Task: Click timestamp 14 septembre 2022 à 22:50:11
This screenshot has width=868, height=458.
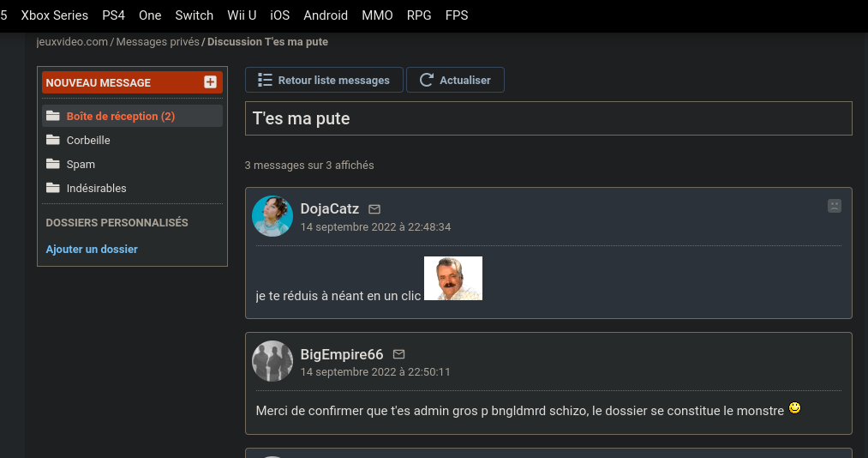Action: click(375, 372)
